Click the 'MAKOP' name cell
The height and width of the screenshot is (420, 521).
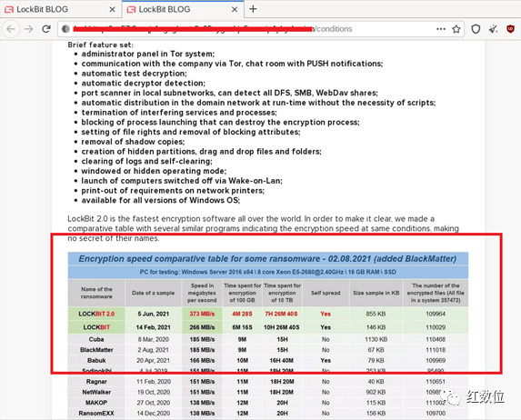(96, 403)
